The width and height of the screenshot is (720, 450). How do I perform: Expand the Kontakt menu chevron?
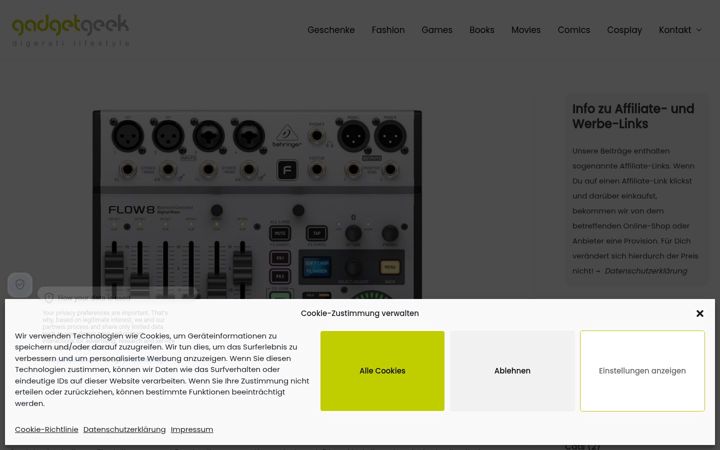point(699,30)
